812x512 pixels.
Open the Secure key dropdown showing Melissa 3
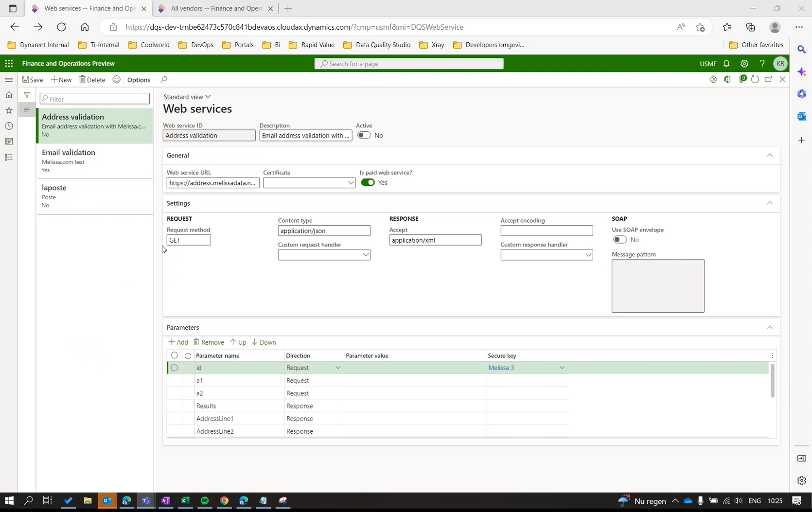pos(562,368)
